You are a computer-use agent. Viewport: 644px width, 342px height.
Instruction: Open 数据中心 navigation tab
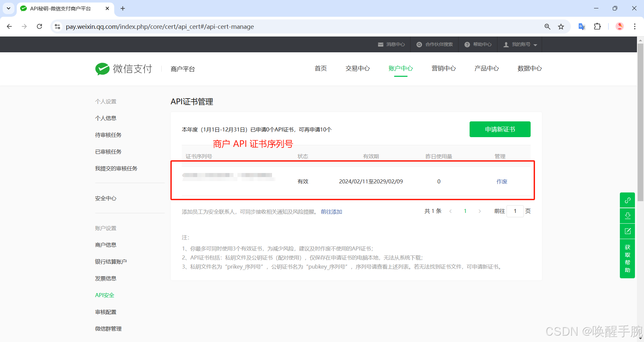pyautogui.click(x=530, y=68)
